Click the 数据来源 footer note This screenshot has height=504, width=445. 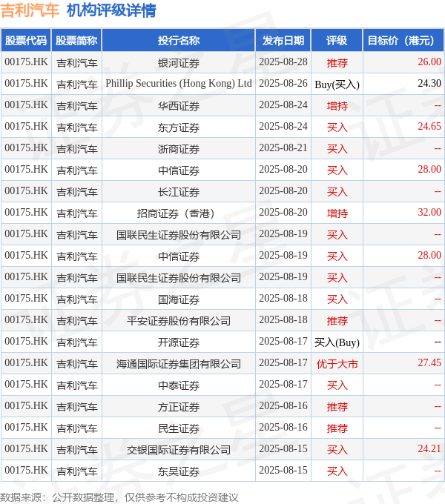[119, 497]
